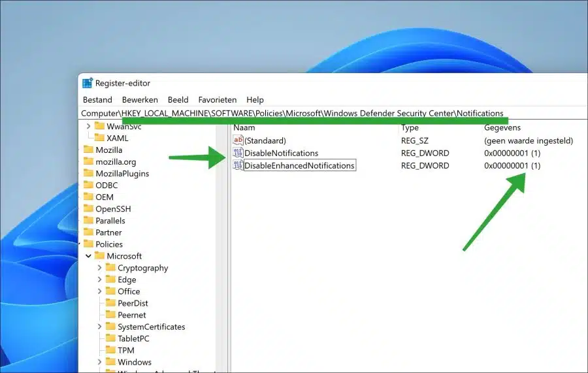The image size is (588, 373).
Task: Click the Parallels folder icon
Action: tap(88, 220)
